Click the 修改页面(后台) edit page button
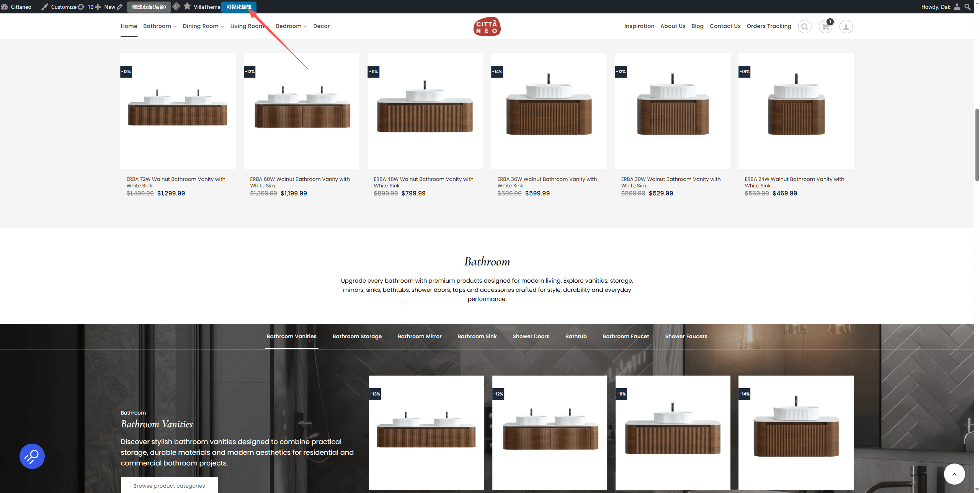Viewport: 980px width, 493px height. (149, 7)
